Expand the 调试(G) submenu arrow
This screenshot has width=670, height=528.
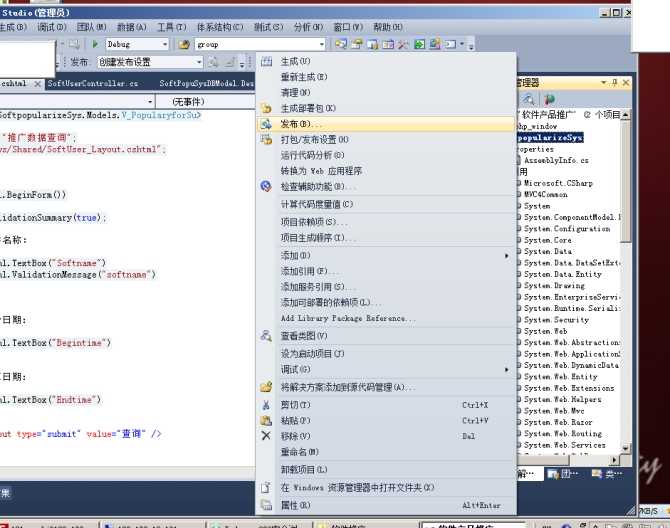(x=507, y=370)
